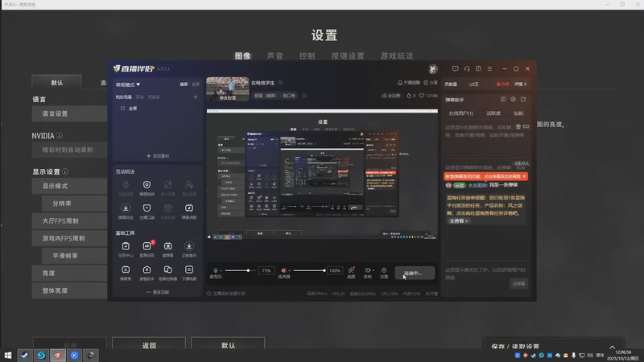The width and height of the screenshot is (644, 362).
Task: Select 语言设置 in the PUBG window
Action: pyautogui.click(x=70, y=113)
